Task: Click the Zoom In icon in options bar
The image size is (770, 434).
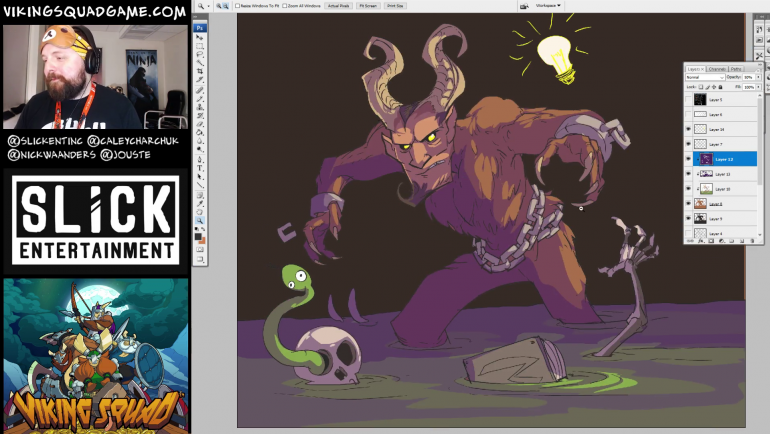Action: tap(219, 6)
